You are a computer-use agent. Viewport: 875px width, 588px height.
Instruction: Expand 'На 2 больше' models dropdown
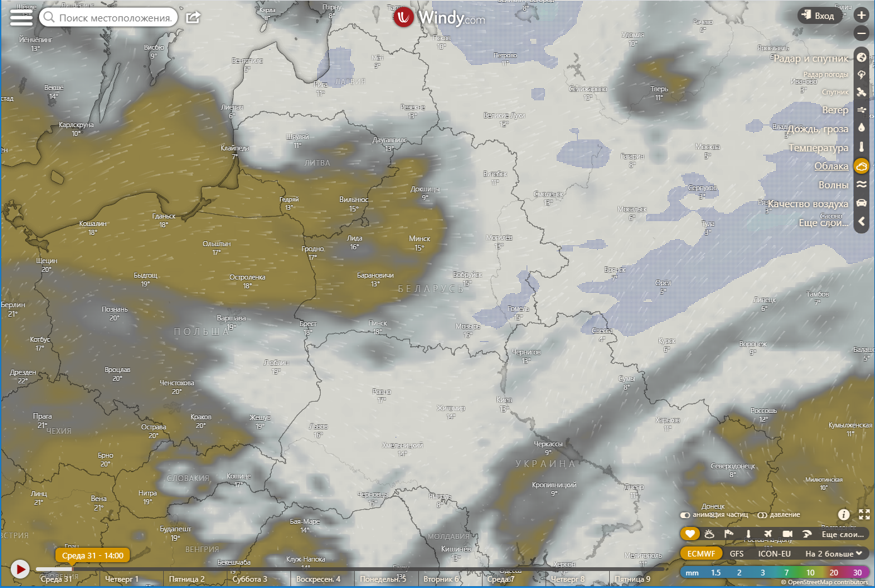833,554
